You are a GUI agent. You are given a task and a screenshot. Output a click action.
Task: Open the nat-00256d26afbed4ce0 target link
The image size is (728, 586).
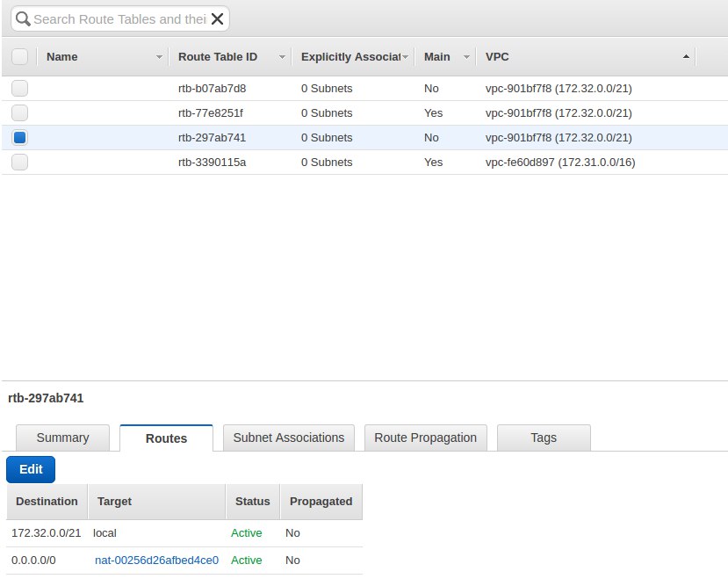point(156,560)
